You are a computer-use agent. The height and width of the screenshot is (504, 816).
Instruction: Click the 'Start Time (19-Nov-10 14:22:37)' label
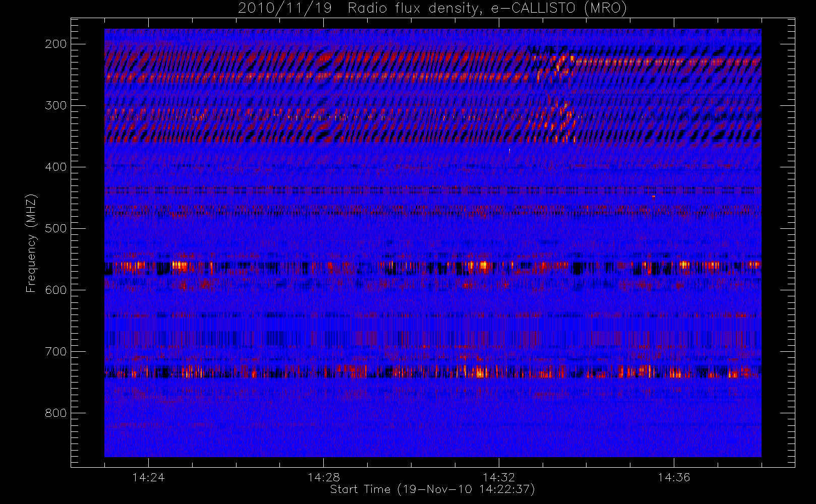432,489
